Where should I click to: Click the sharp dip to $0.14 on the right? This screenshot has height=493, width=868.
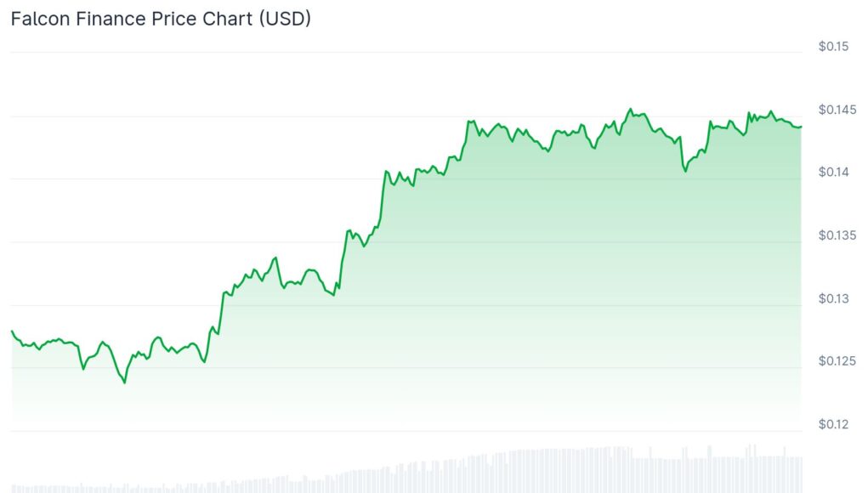point(685,171)
